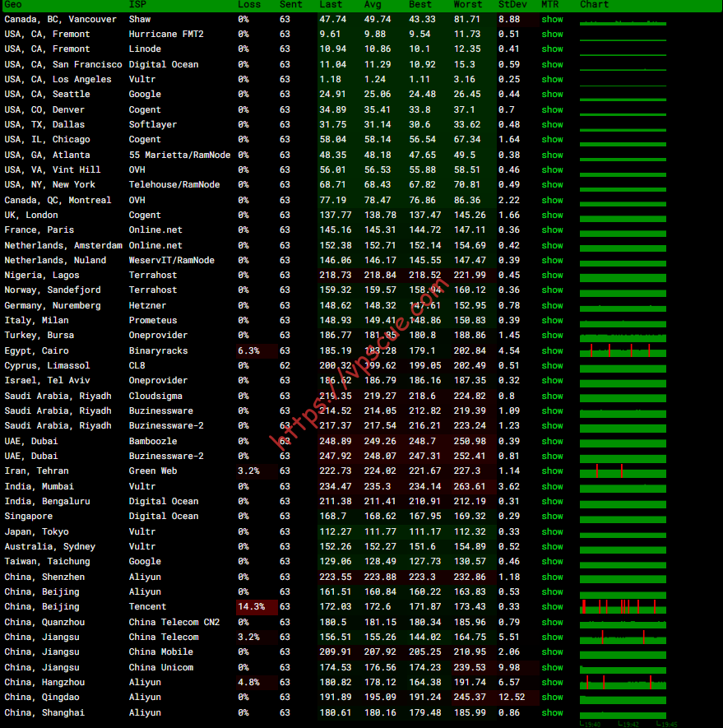Select the 6.3% loss cell

[x=248, y=351]
